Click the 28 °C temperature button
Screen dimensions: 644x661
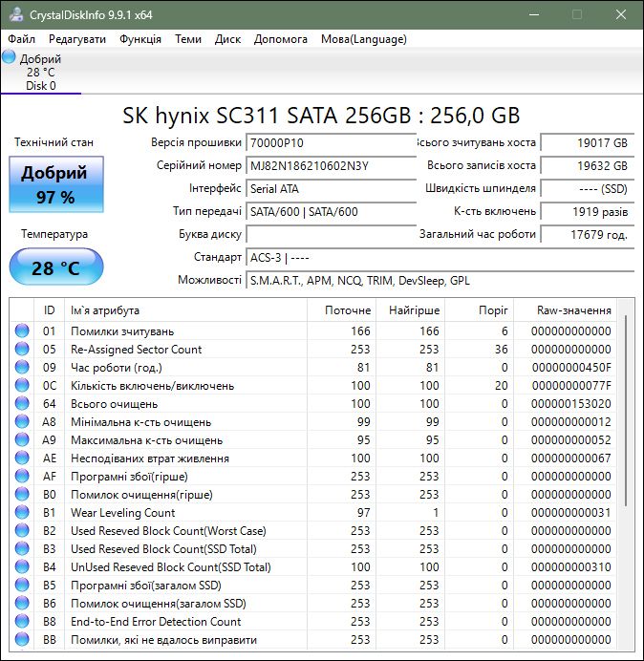[x=56, y=267]
